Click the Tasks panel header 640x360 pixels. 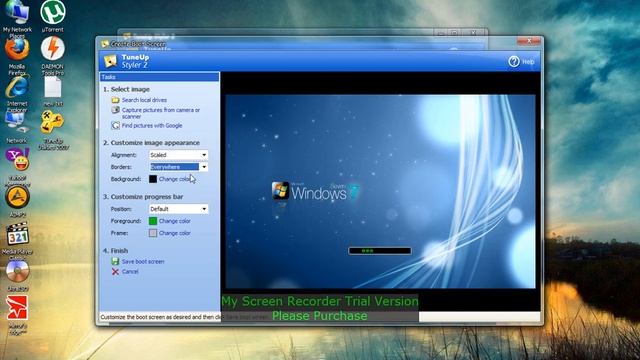(x=160, y=77)
